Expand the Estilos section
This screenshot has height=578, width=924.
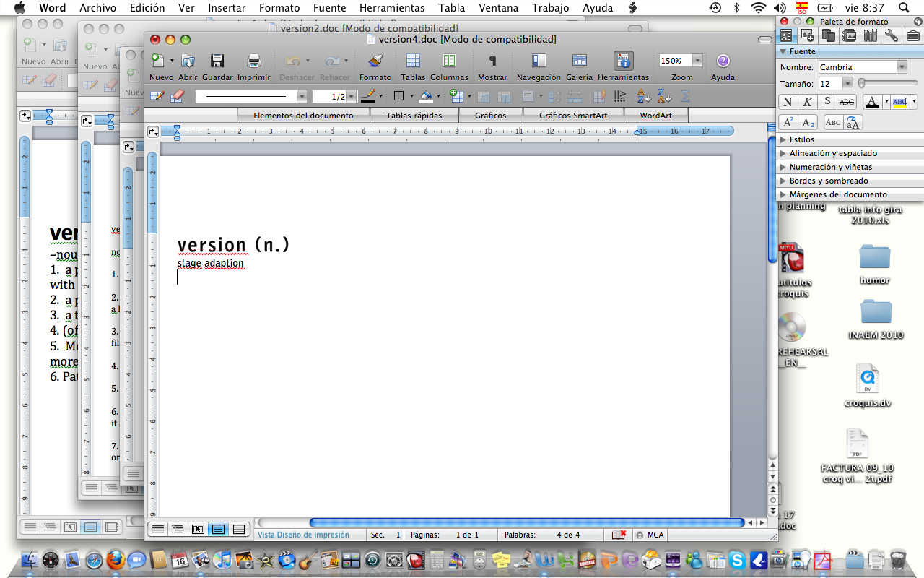tap(801, 139)
